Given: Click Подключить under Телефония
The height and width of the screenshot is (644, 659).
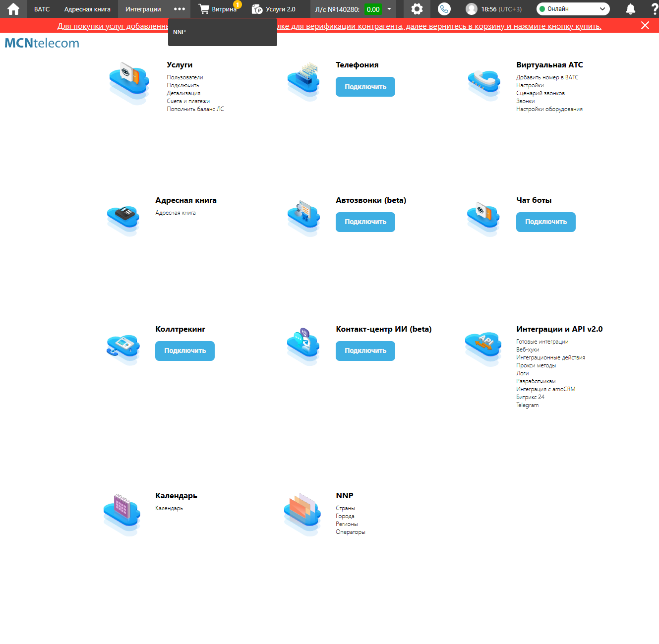Looking at the screenshot, I should (x=365, y=87).
